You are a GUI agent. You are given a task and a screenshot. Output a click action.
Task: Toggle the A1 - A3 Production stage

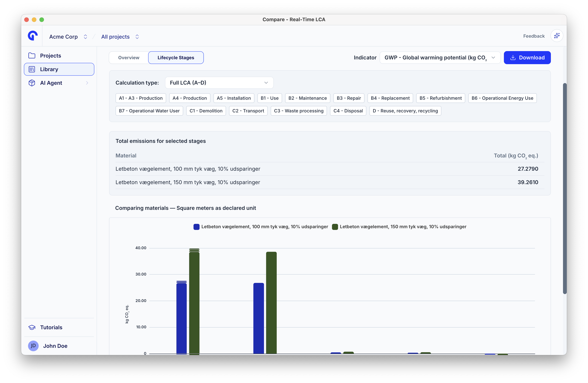click(x=141, y=98)
